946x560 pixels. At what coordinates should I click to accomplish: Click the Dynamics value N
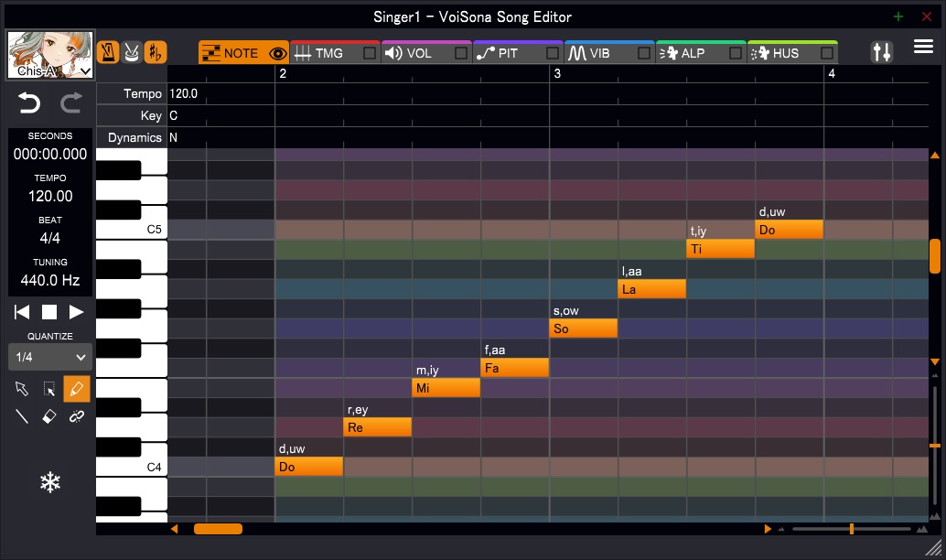[x=173, y=137]
